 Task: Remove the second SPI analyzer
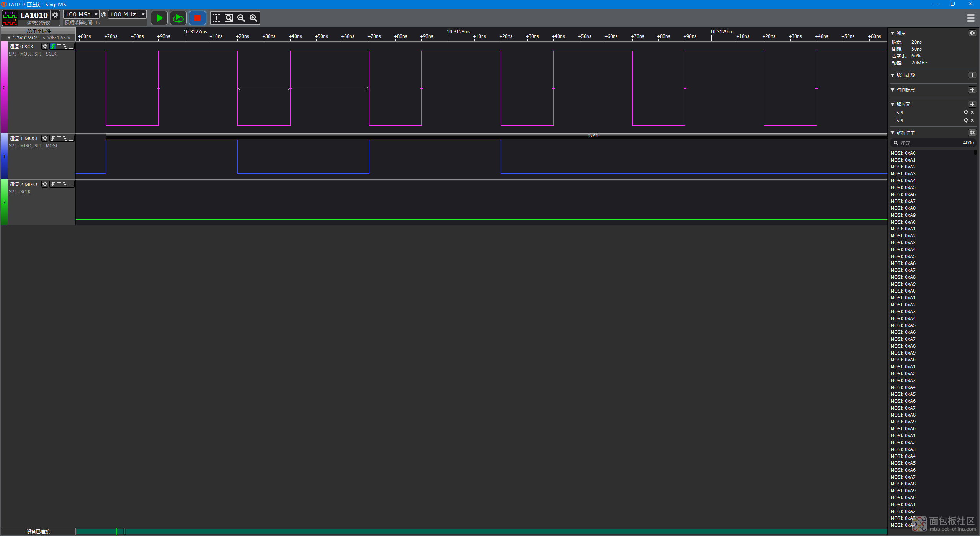tap(972, 120)
